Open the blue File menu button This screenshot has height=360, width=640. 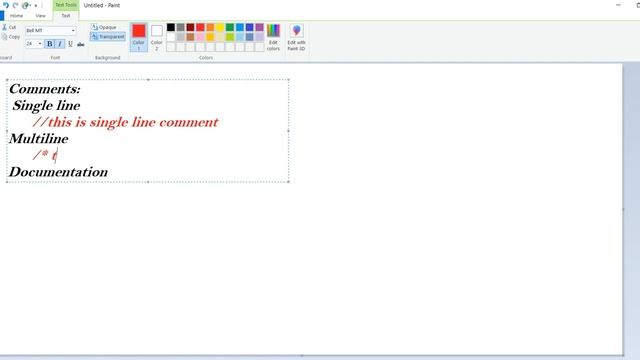coord(2,16)
